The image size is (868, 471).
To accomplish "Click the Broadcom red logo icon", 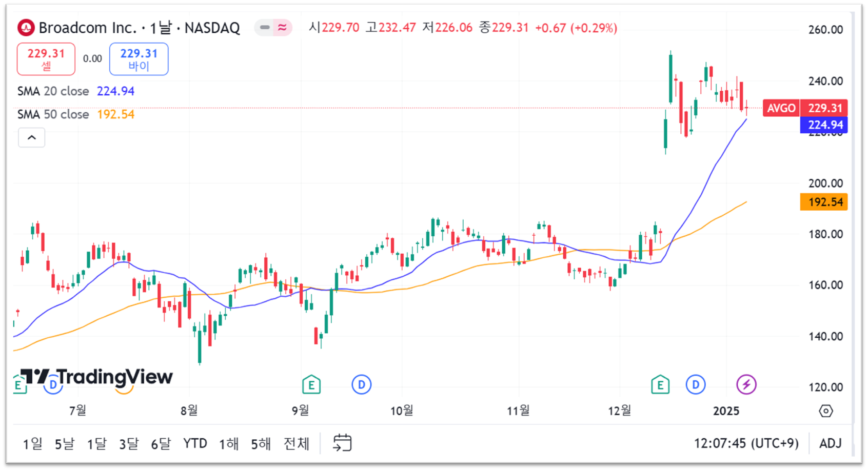I will coord(26,28).
